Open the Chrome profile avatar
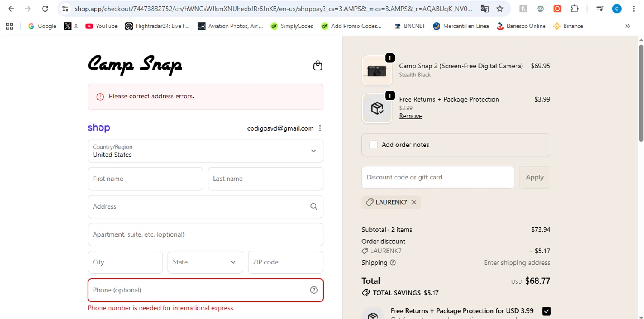 (617, 9)
